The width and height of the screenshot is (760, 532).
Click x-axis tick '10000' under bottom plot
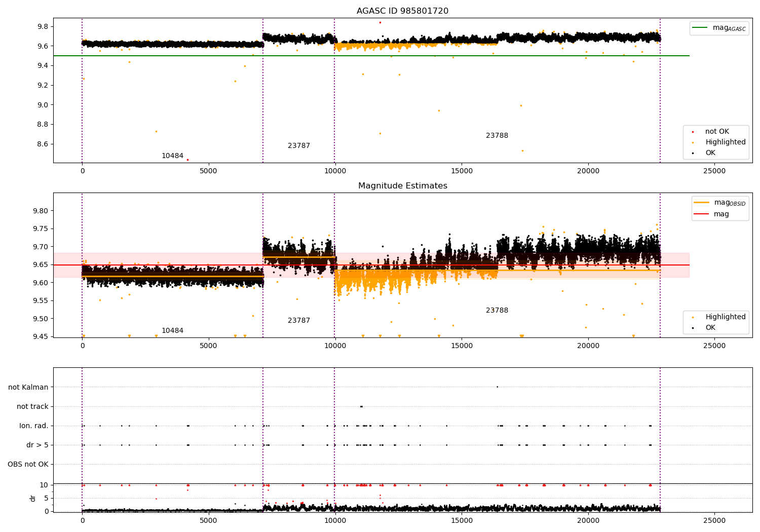[335, 520]
